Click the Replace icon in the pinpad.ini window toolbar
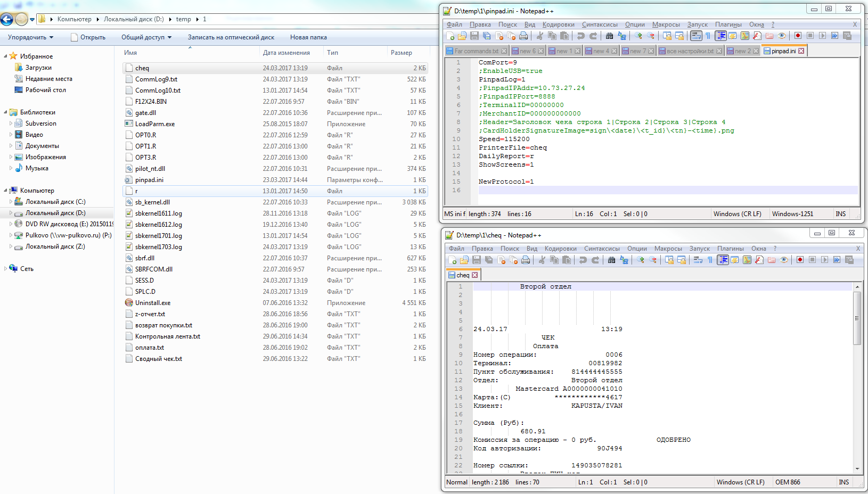Image resolution: width=868 pixels, height=494 pixels. point(621,36)
